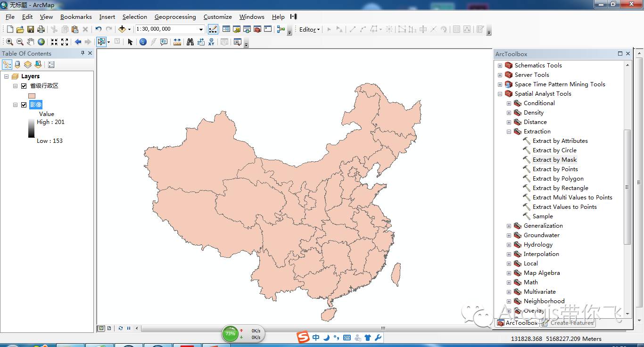Uncheck the 省级行政区 layer checkbox
644x347 pixels.
point(24,86)
